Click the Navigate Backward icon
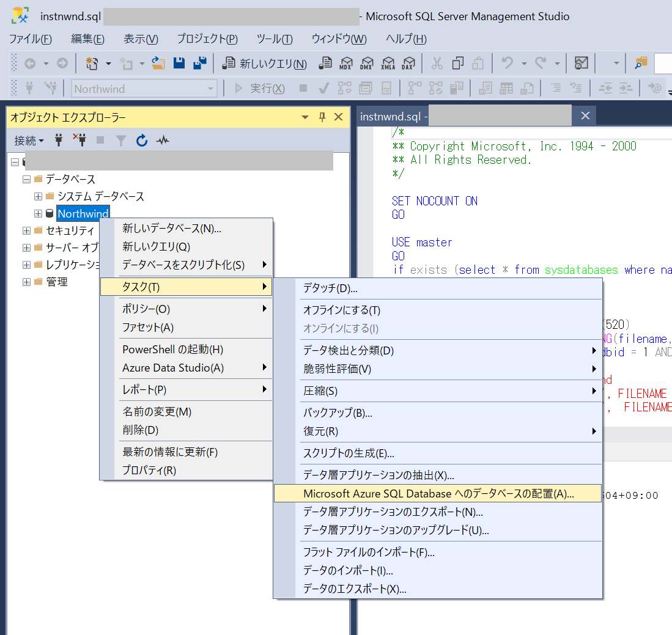This screenshot has width=672, height=635. coord(29,64)
